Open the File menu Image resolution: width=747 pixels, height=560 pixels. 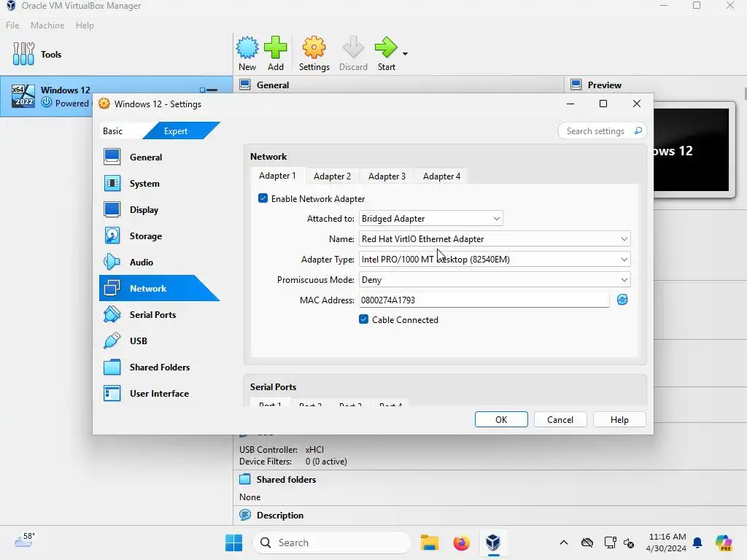pos(12,26)
